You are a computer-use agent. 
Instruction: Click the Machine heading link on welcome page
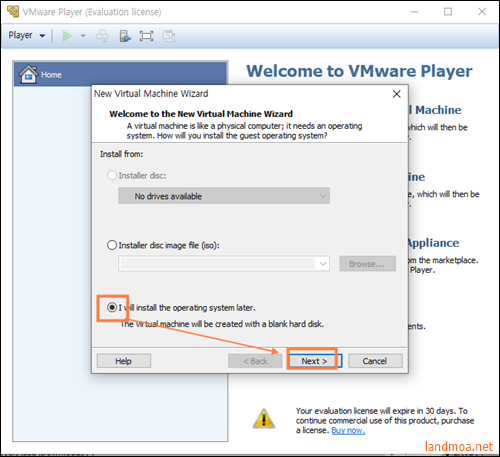coord(435,110)
